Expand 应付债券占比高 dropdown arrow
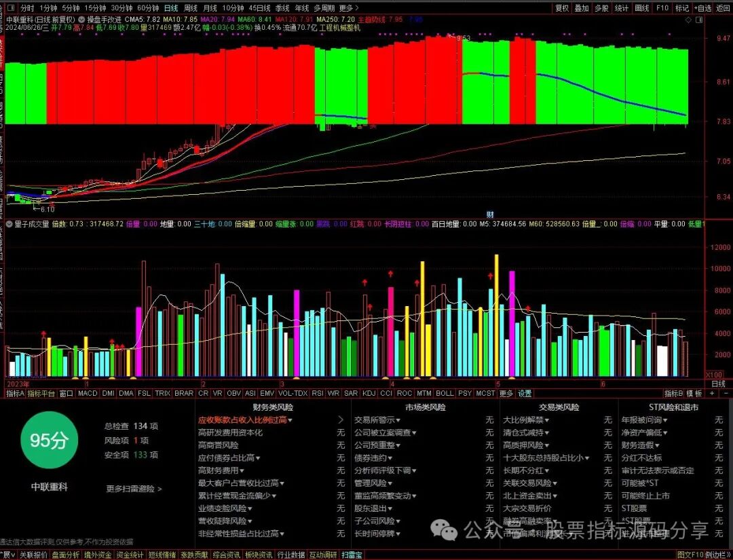 point(258,458)
